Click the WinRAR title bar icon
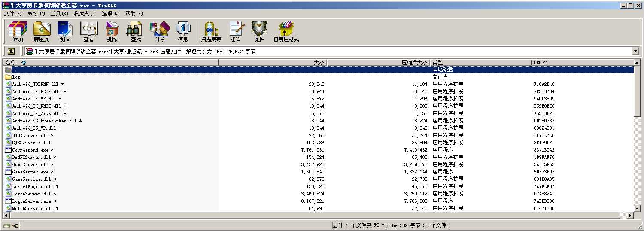This screenshot has width=644, height=231. pos(6,5)
